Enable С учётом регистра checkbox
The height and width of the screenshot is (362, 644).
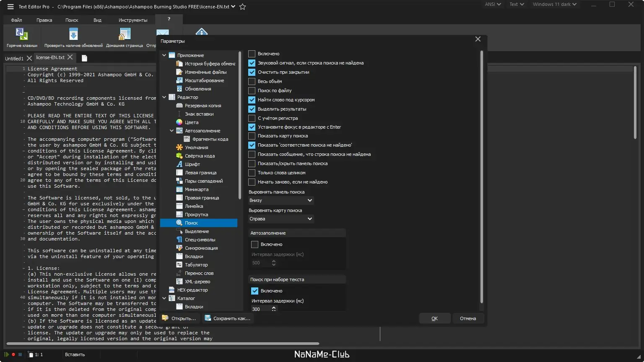pyautogui.click(x=252, y=118)
